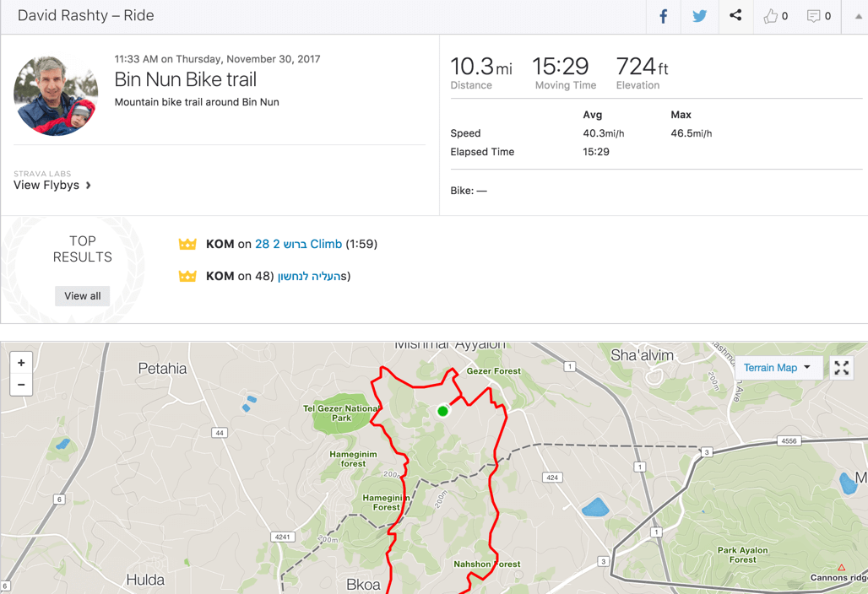The image size is (868, 594).
Task: Click David Rashty's profile photo
Action: (x=56, y=95)
